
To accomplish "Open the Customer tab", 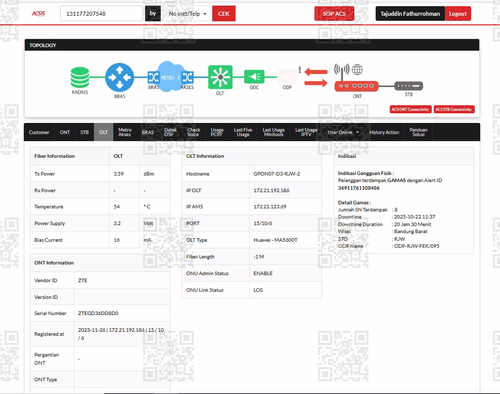I will pos(39,132).
